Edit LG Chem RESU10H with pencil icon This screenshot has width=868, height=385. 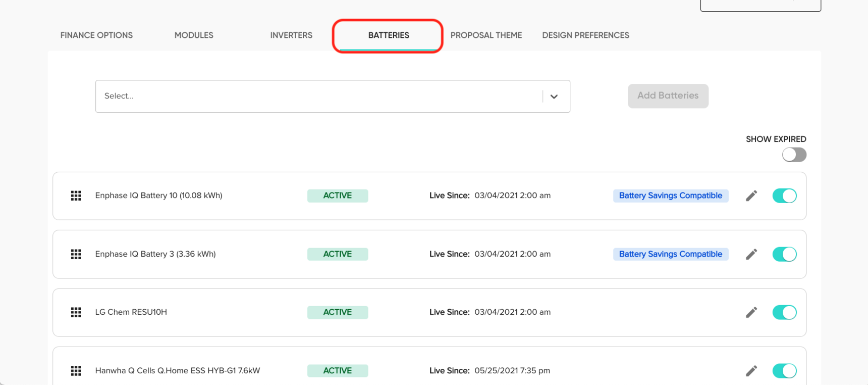[x=751, y=312]
